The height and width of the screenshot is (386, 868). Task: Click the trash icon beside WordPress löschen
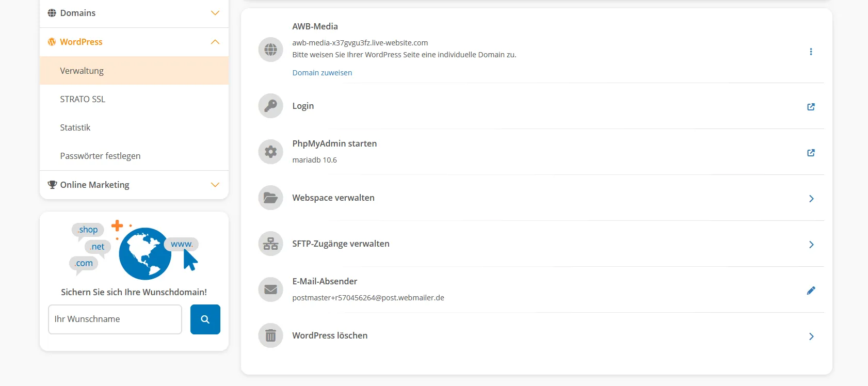(x=270, y=335)
